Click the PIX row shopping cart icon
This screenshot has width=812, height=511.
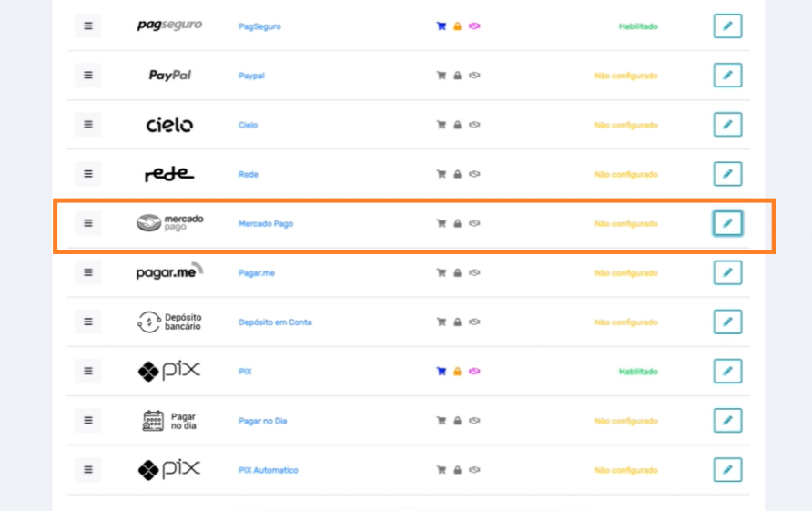(442, 371)
